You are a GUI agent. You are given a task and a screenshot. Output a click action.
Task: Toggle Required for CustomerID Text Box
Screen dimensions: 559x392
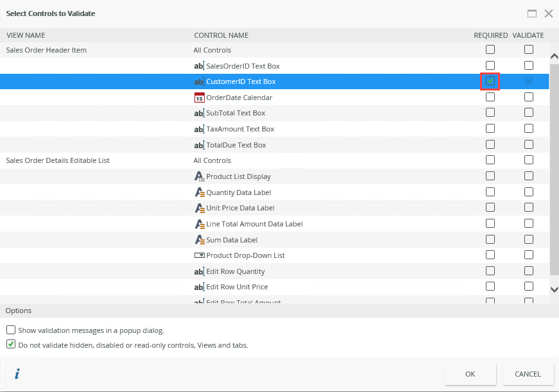[x=490, y=81]
